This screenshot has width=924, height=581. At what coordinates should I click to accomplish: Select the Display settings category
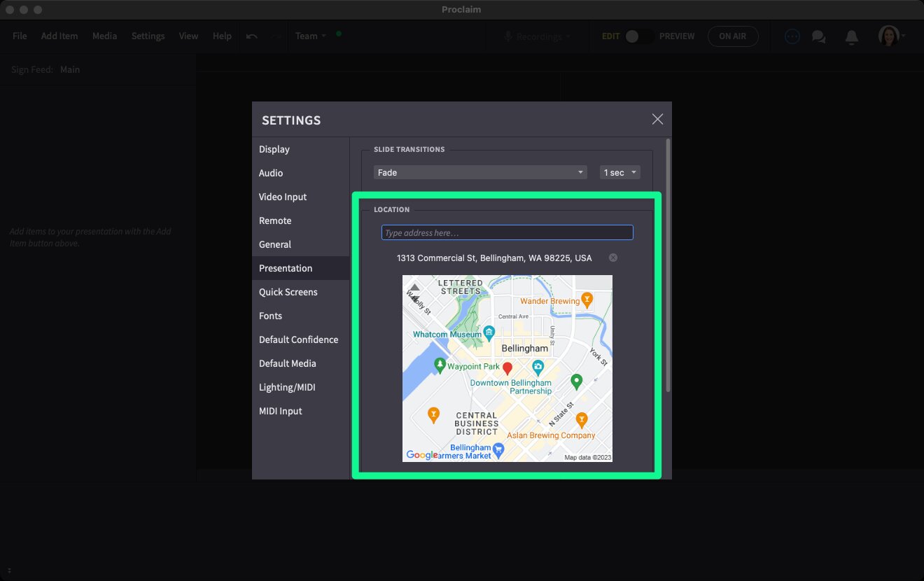(x=300, y=149)
